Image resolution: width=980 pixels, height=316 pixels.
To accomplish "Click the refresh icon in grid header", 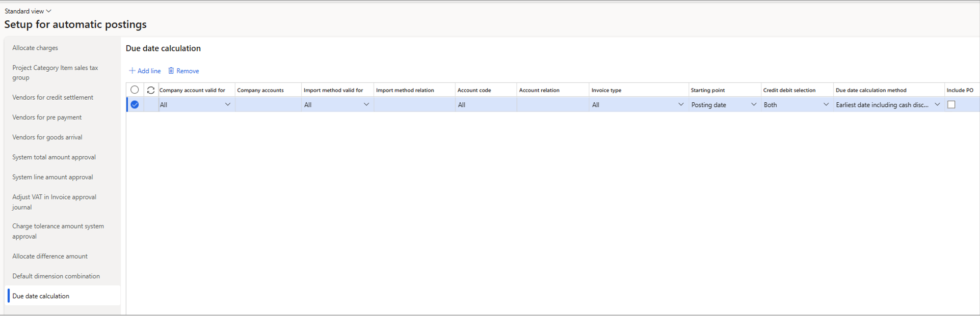I will pyautogui.click(x=151, y=90).
